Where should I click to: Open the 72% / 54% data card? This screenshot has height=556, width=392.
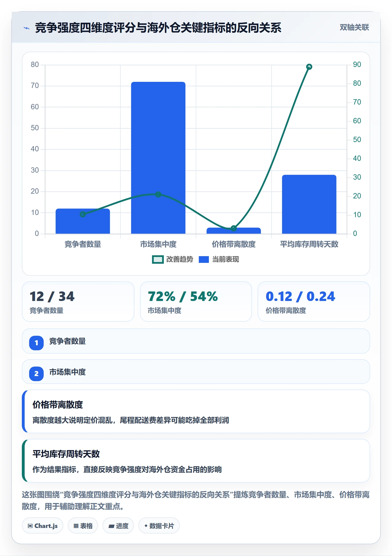point(196,302)
